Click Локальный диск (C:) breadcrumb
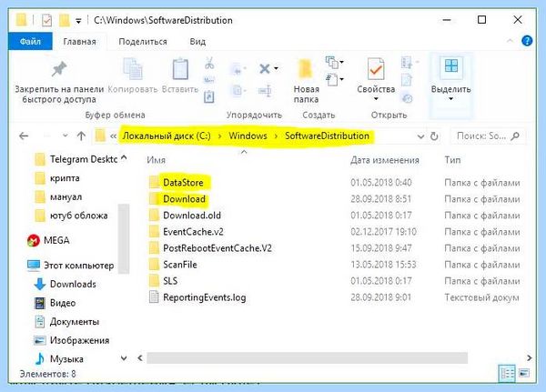This screenshot has height=392, width=546. [x=167, y=136]
